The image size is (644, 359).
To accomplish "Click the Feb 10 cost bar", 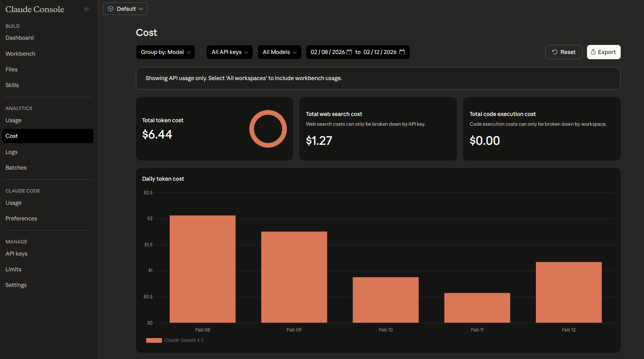I will click(x=386, y=300).
